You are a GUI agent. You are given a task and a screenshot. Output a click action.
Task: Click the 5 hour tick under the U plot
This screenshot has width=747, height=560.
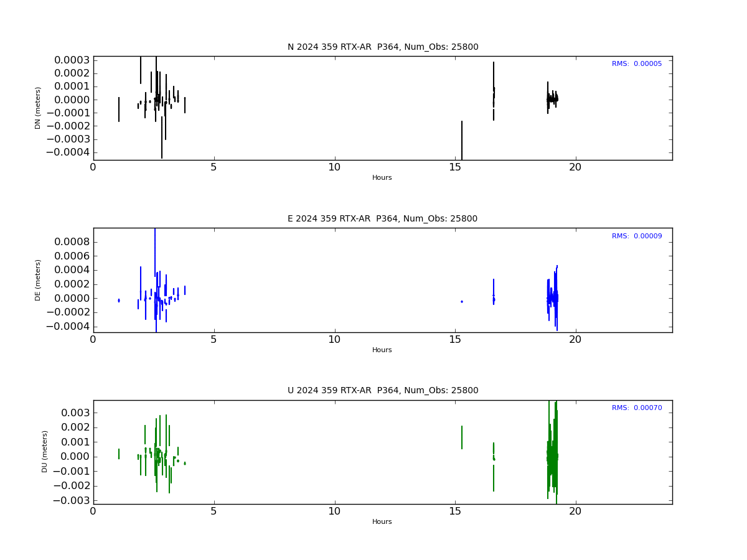click(214, 511)
